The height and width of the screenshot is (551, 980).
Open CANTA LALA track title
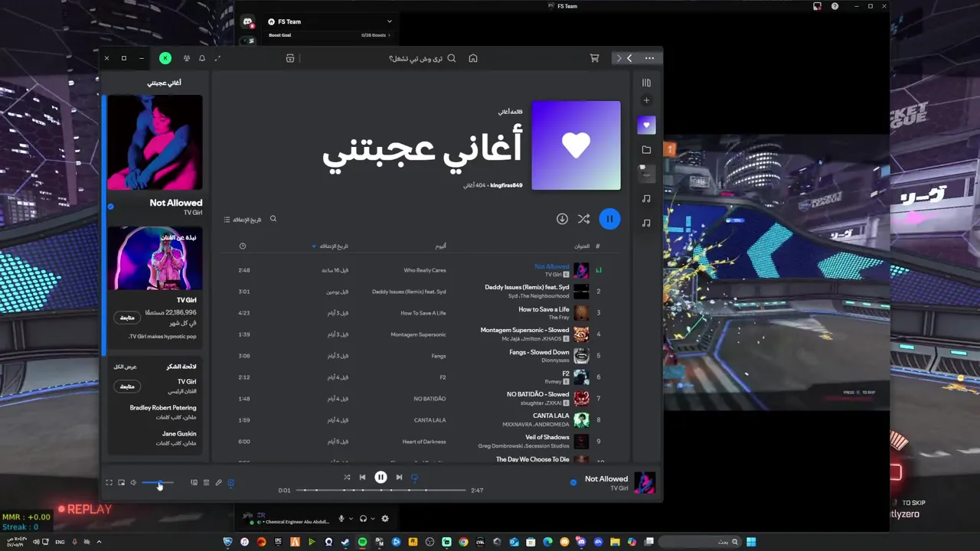[550, 416]
